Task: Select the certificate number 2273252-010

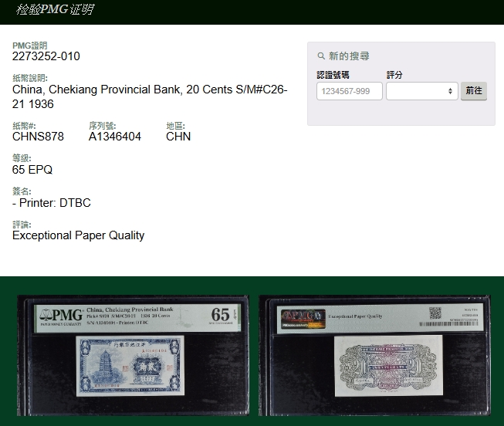Action: pyautogui.click(x=46, y=56)
